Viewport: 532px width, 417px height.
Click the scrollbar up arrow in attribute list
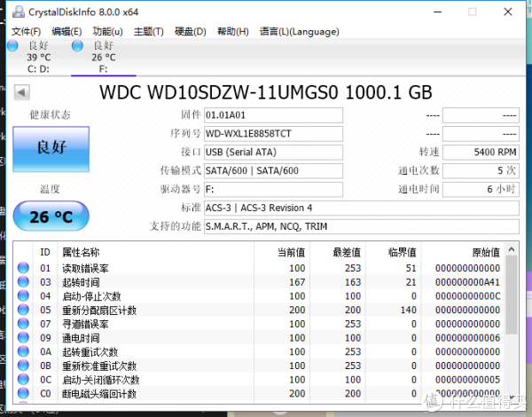512,249
